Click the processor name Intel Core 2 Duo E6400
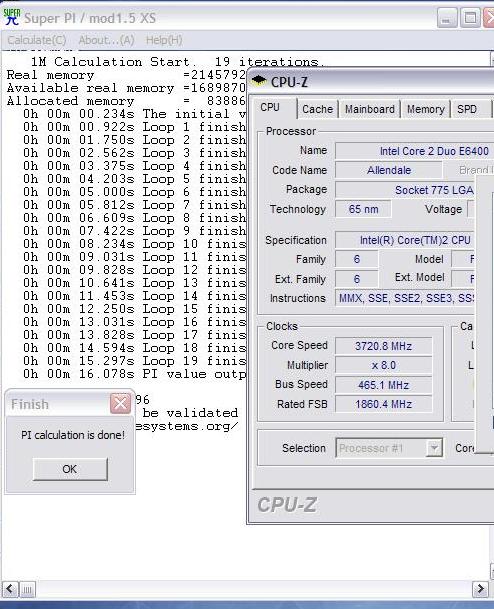The height and width of the screenshot is (609, 494). coord(414,151)
